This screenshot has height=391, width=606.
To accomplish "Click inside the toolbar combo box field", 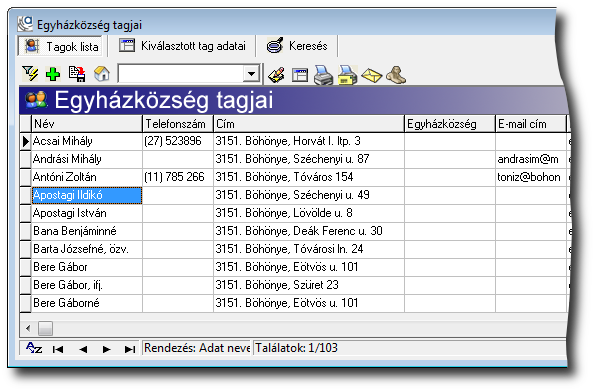I will (181, 73).
